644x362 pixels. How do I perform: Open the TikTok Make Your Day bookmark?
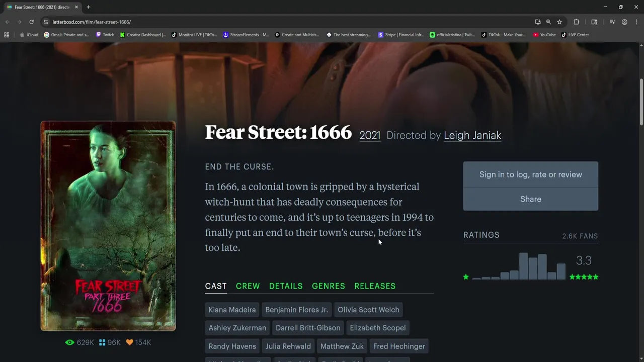click(x=503, y=35)
